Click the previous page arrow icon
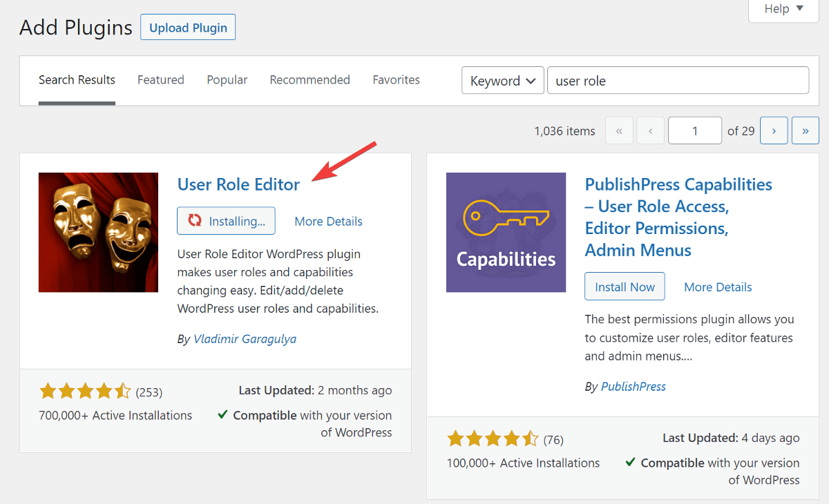The width and height of the screenshot is (829, 504). (x=650, y=130)
